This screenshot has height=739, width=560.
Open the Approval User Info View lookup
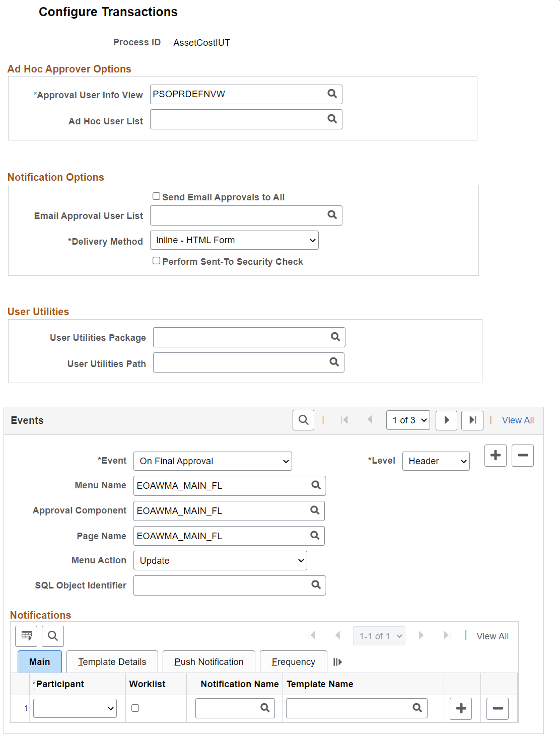(332, 94)
